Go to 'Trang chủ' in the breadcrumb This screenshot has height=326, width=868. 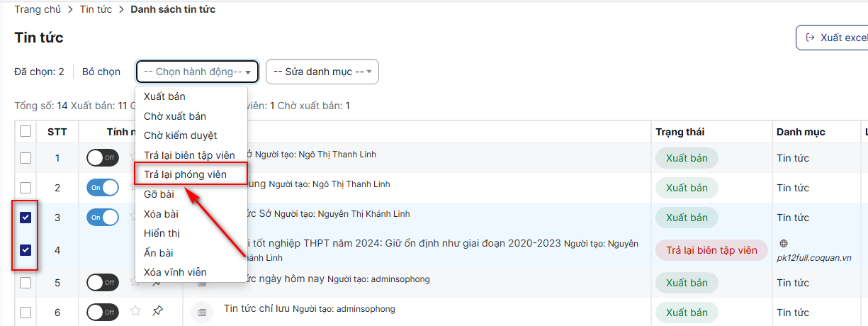coord(38,9)
